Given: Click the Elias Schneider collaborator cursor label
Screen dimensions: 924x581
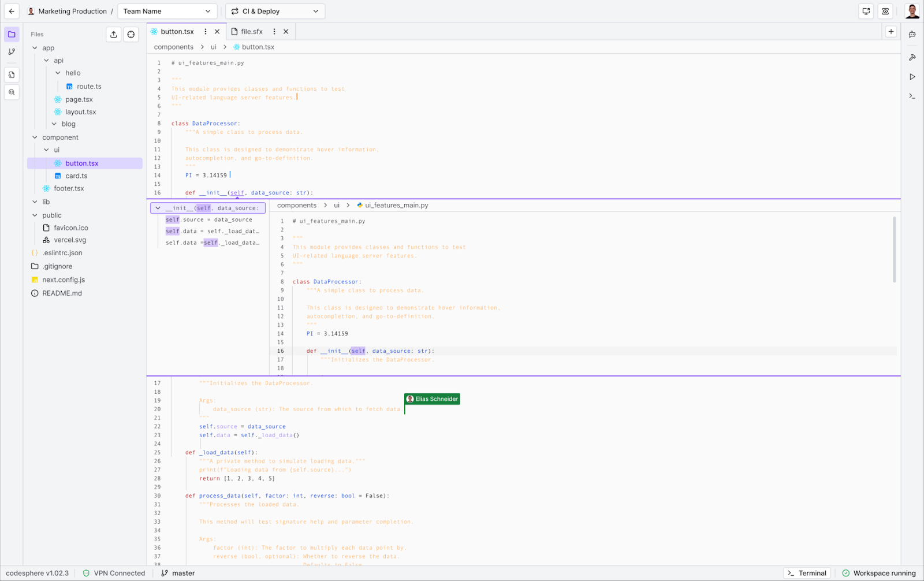Looking at the screenshot, I should (431, 399).
